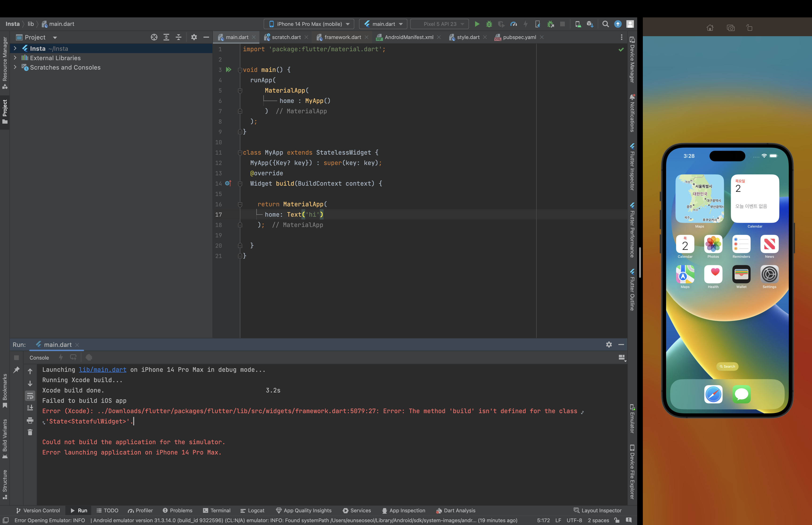Viewport: 812px width, 525px height.
Task: Switch to the pubspec.yaml editor tab
Action: pos(519,37)
